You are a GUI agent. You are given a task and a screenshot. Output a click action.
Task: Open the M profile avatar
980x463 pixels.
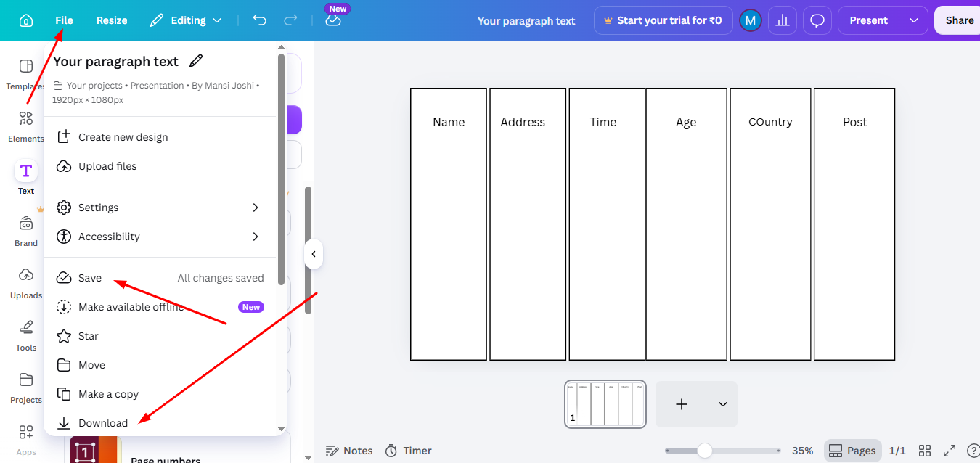point(750,20)
